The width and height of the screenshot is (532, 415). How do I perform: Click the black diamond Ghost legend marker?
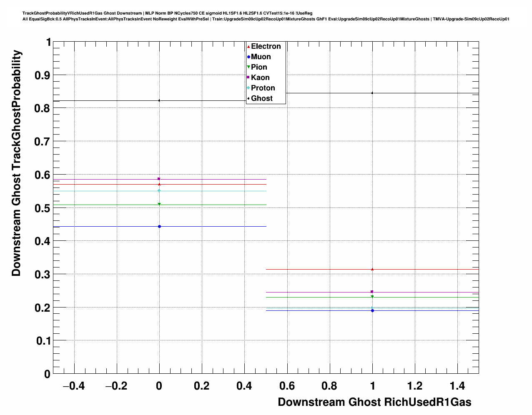(x=248, y=98)
